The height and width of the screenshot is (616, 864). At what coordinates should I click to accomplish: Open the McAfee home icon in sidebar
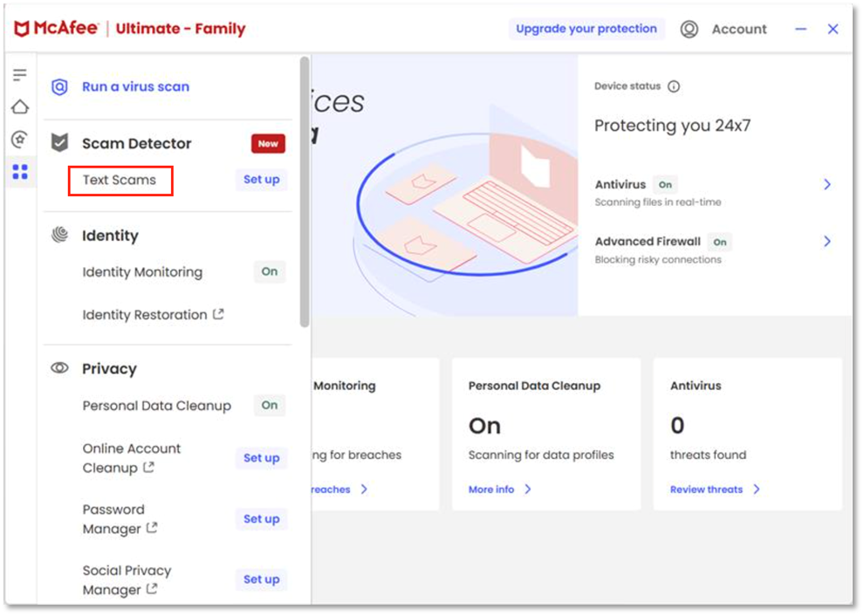pyautogui.click(x=20, y=106)
